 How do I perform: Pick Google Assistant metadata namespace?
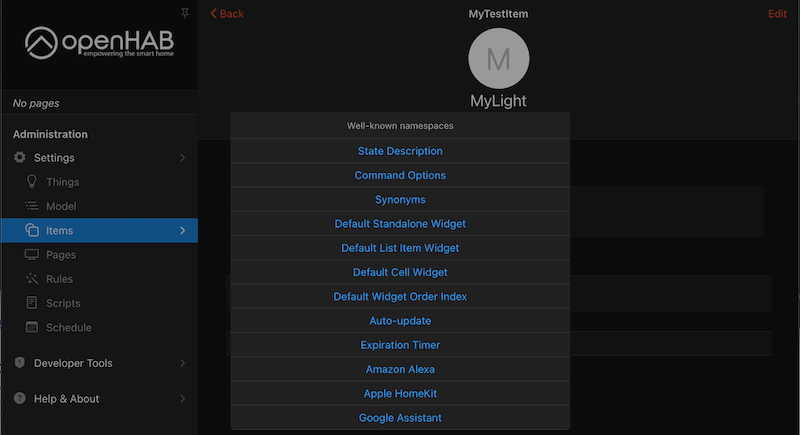tap(400, 417)
